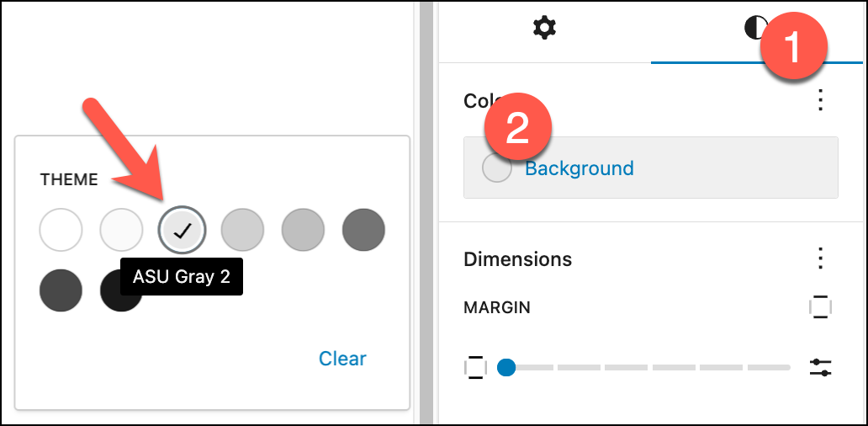Image resolution: width=868 pixels, height=426 pixels.
Task: Click margin all-sides icon beside slider
Action: point(475,367)
